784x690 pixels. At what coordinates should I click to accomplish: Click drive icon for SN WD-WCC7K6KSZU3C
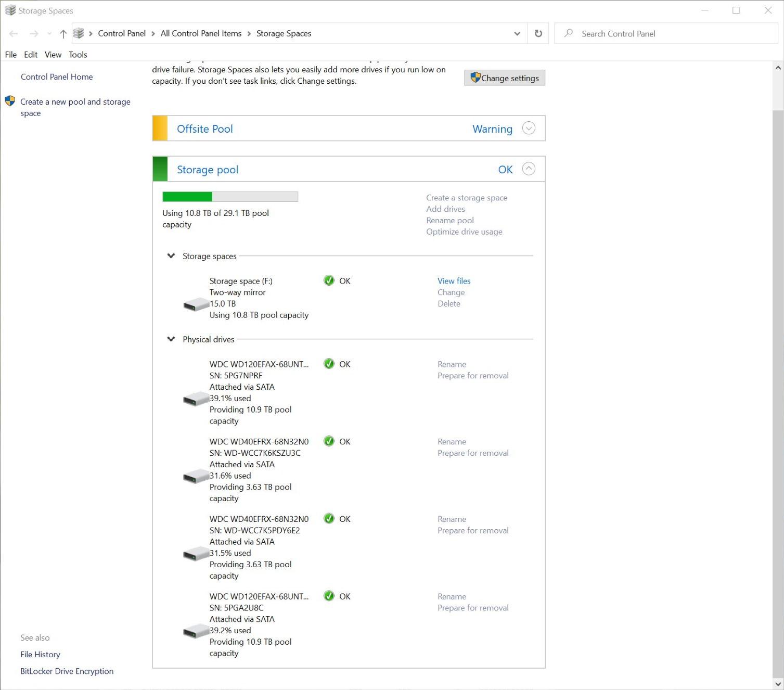click(196, 476)
